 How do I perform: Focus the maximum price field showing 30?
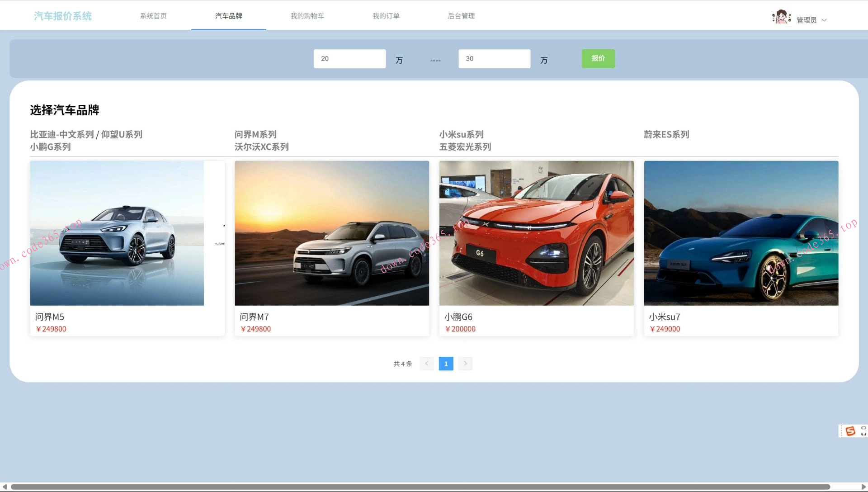point(494,59)
